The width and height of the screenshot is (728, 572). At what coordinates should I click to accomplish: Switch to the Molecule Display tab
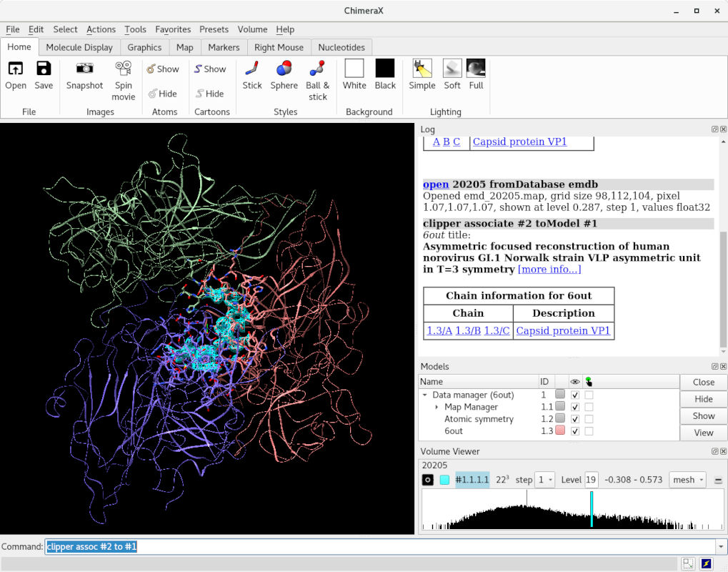(x=79, y=47)
